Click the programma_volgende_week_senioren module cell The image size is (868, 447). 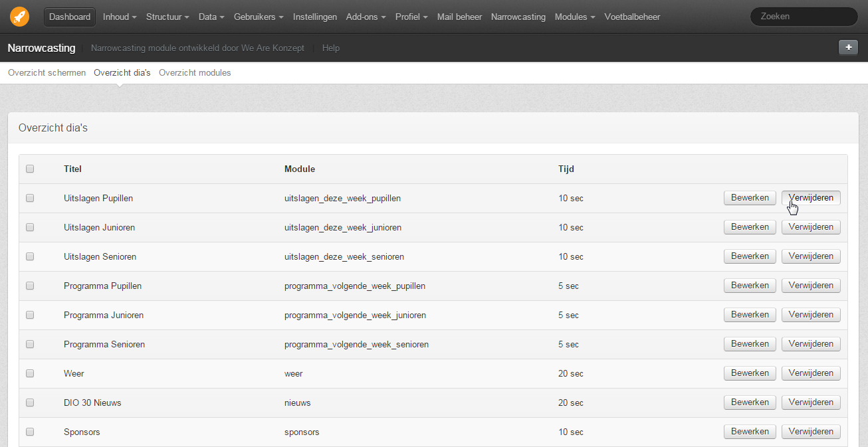click(x=356, y=345)
